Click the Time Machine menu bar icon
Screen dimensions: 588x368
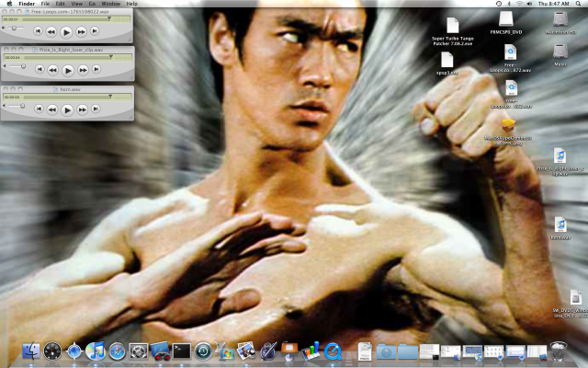point(499,4)
